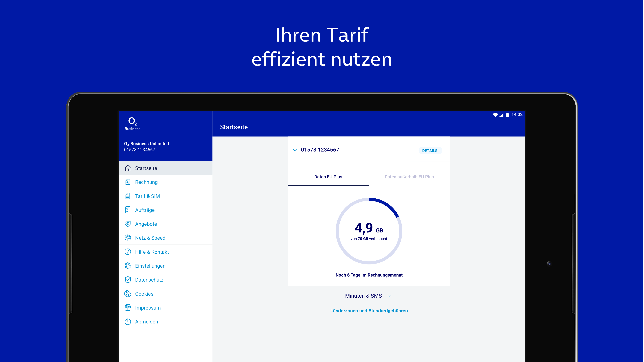Click the shield icon for Datenschutz
The width and height of the screenshot is (644, 362).
pyautogui.click(x=128, y=280)
